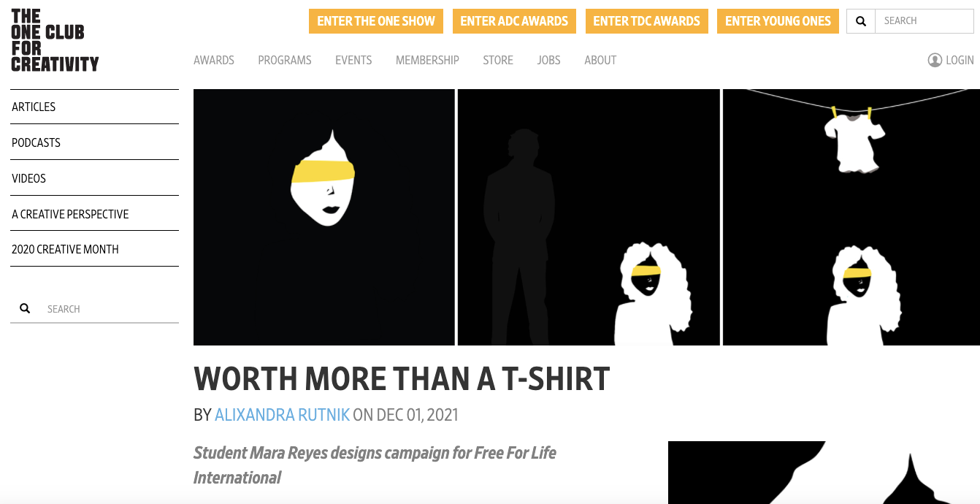Click the sidebar search magnifier icon
Image resolution: width=980 pixels, height=504 pixels.
coord(25,308)
